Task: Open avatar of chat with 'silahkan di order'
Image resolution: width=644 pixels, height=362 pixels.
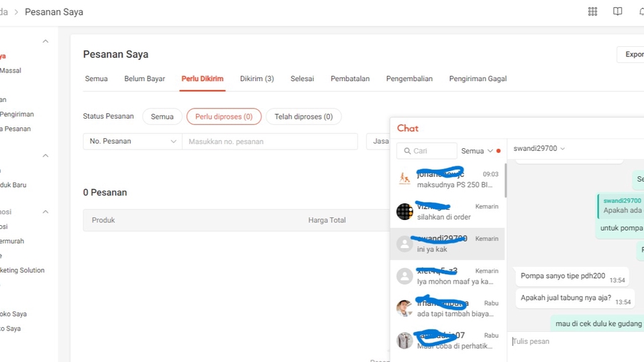Action: [x=405, y=211]
